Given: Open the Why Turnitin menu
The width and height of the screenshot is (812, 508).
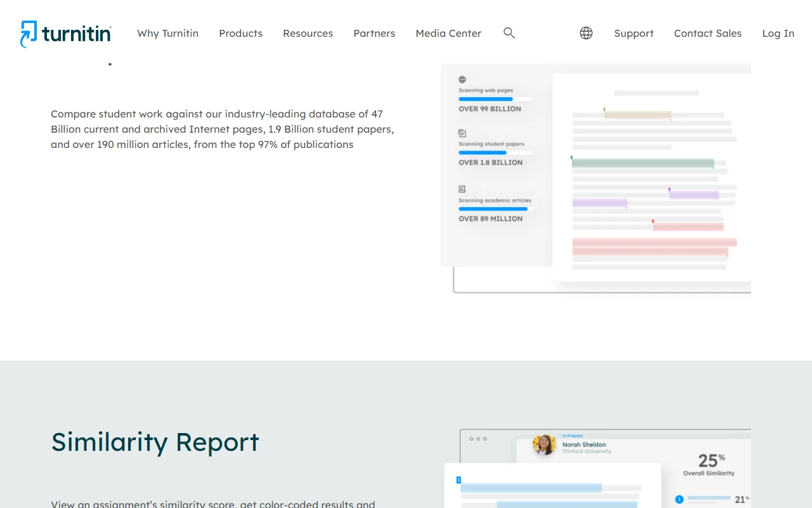Looking at the screenshot, I should (168, 34).
